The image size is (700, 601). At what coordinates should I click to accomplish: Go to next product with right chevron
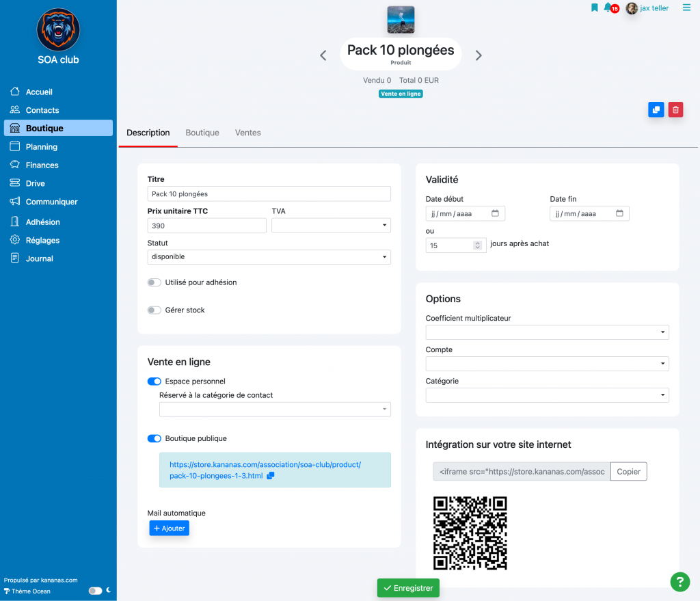coord(479,55)
